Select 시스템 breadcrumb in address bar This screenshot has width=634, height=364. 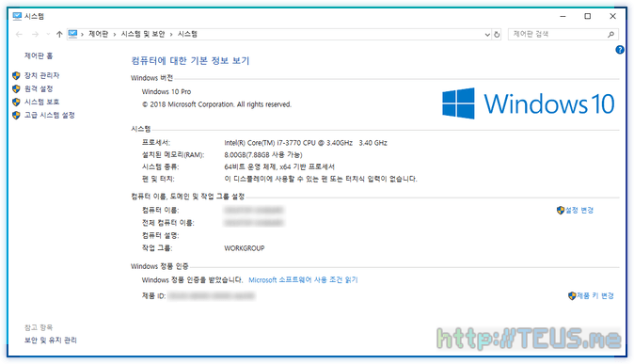pyautogui.click(x=187, y=34)
